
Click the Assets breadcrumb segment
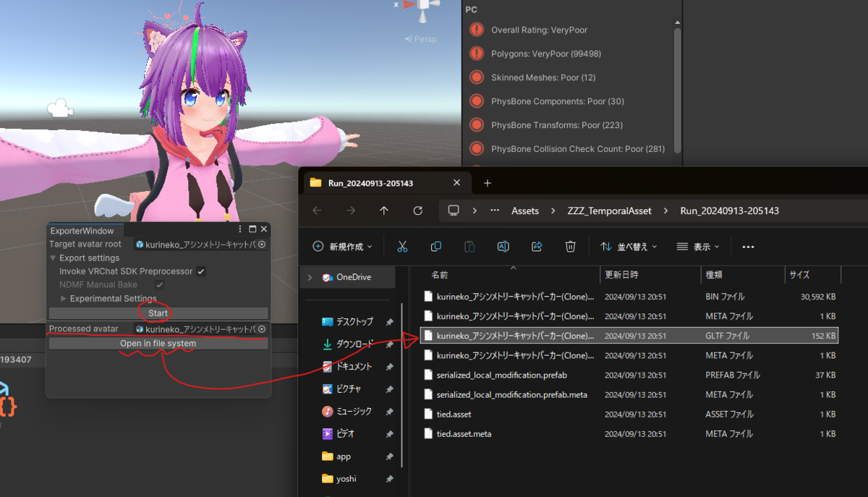525,211
